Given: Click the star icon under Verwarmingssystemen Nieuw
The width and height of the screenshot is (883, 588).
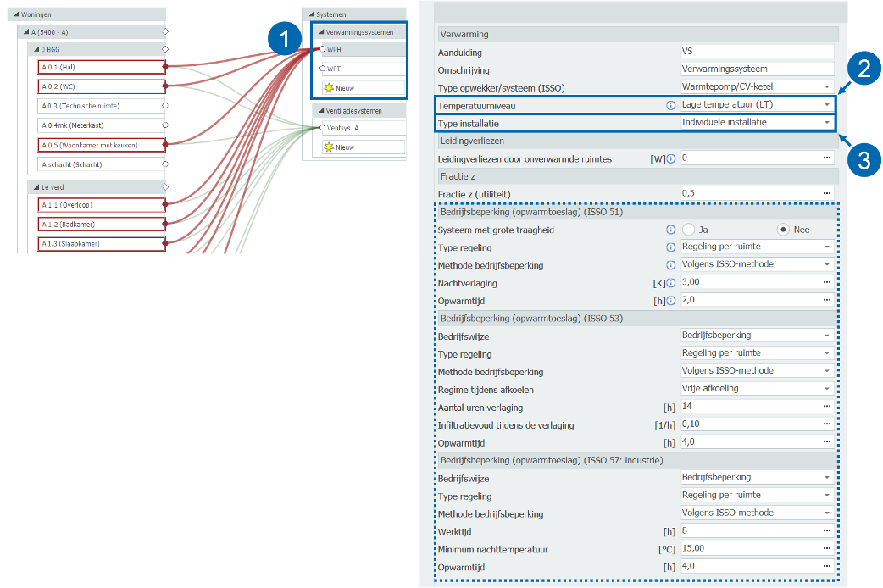Looking at the screenshot, I should [x=328, y=87].
